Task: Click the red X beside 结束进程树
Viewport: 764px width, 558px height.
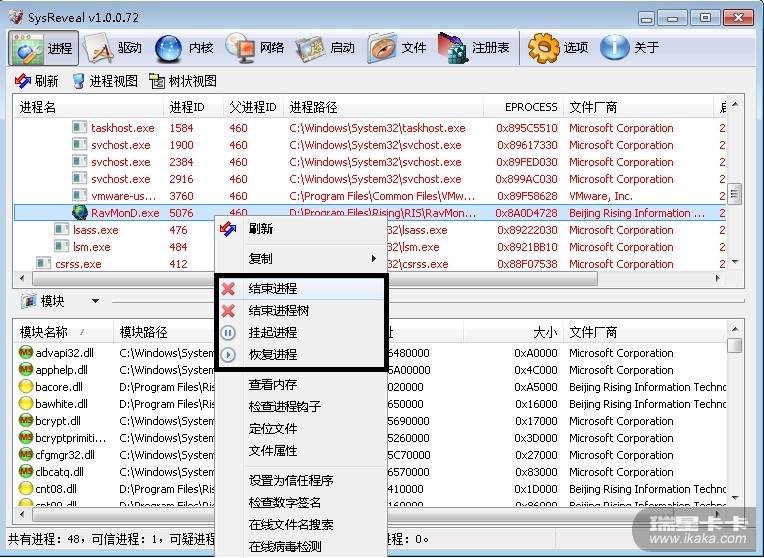Action: (228, 310)
